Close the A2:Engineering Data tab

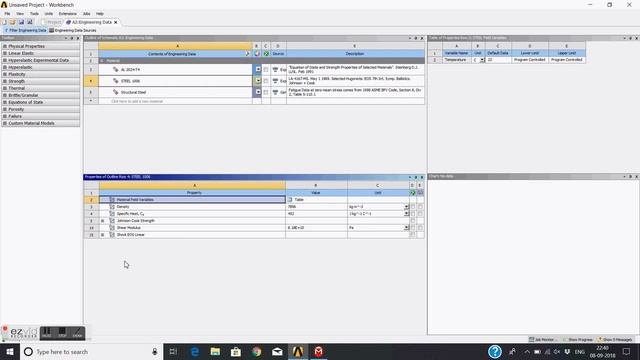(x=116, y=22)
